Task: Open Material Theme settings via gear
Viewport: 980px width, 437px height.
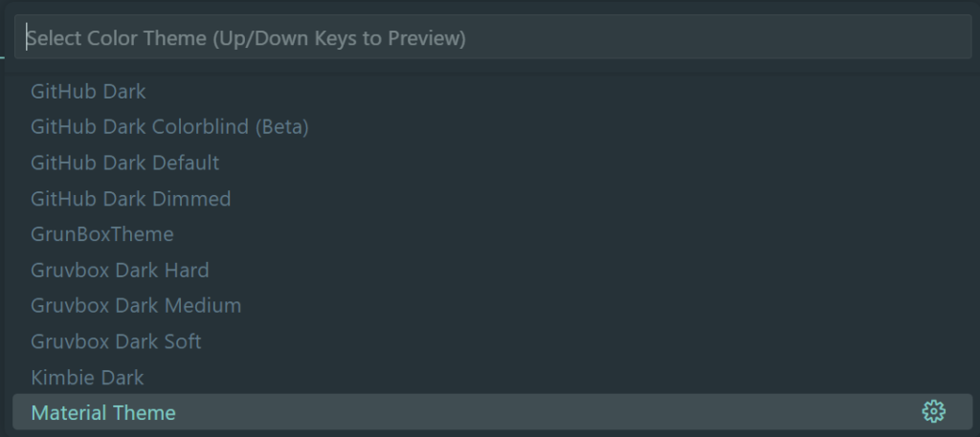Action: coord(933,412)
